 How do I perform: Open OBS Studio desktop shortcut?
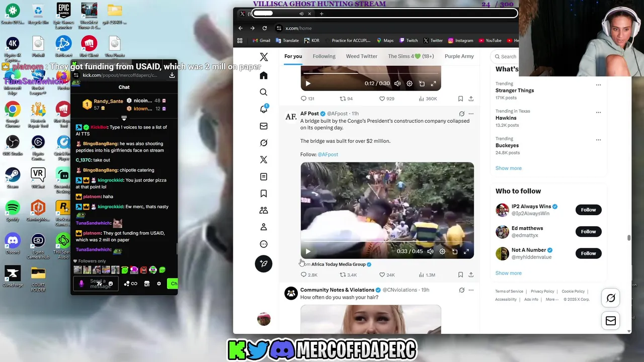(13, 146)
